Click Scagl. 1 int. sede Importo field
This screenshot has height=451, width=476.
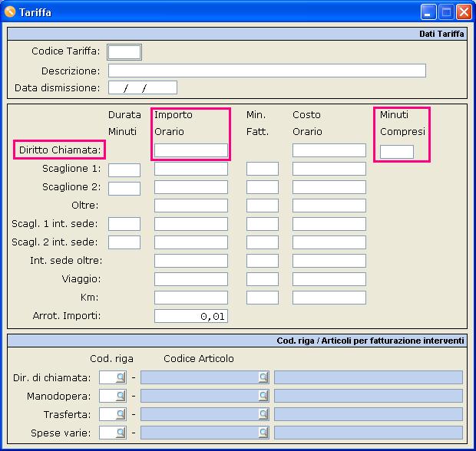(191, 224)
